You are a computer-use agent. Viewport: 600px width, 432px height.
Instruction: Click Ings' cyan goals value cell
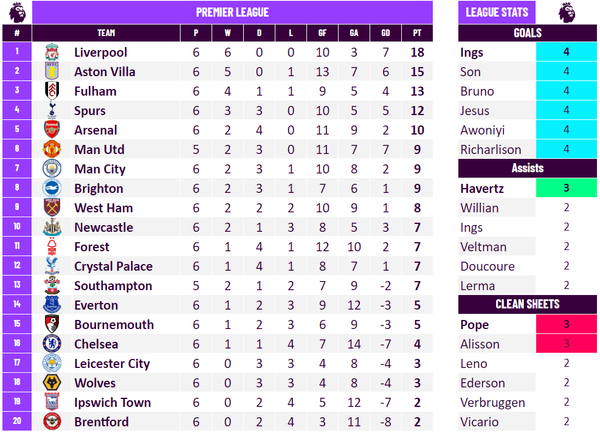pos(566,52)
